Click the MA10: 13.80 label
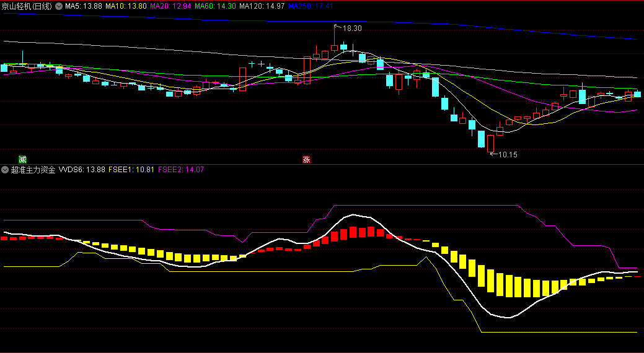The image size is (644, 353). point(126,6)
